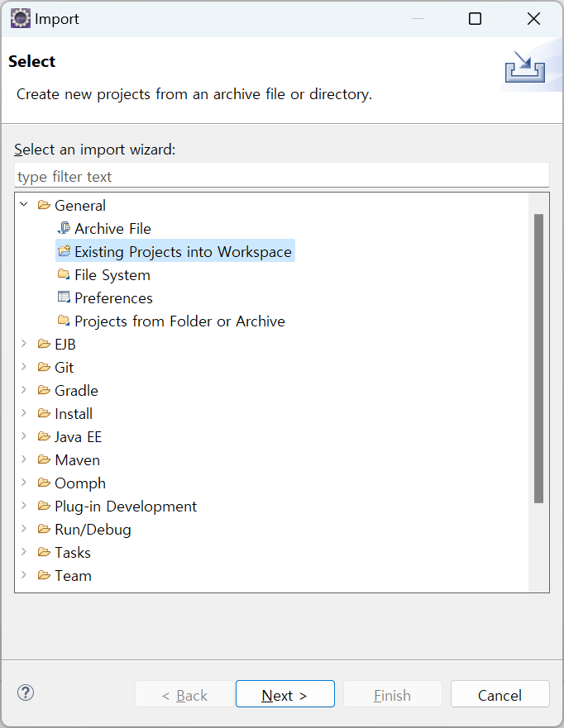
Task: Select the Plug-in Development label
Action: [x=126, y=507]
